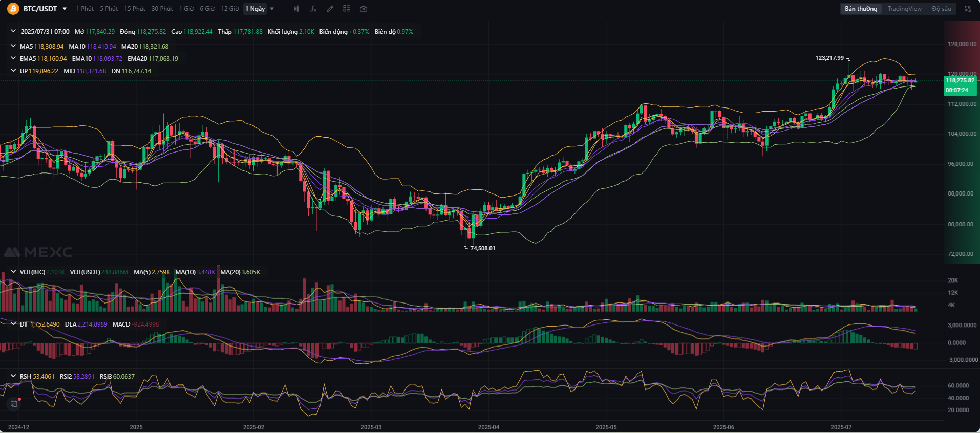Select the pencil drawing tool icon
Viewport: 980px width, 433px height.
(330, 9)
